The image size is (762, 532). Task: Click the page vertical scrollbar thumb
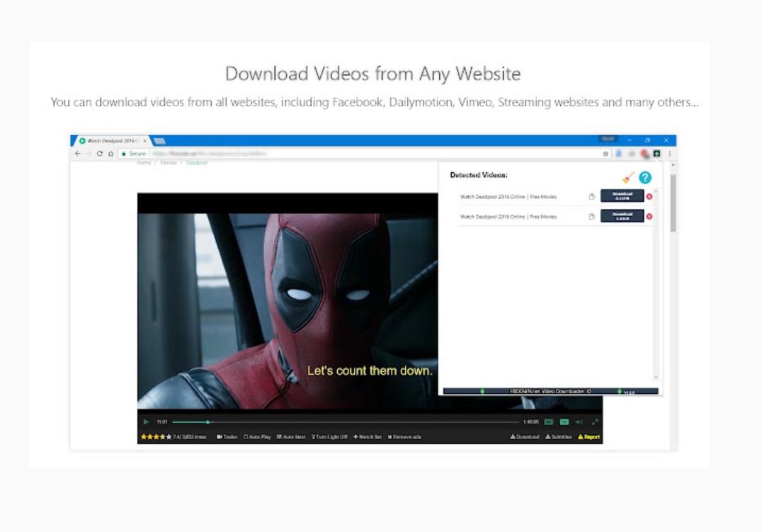(x=673, y=203)
